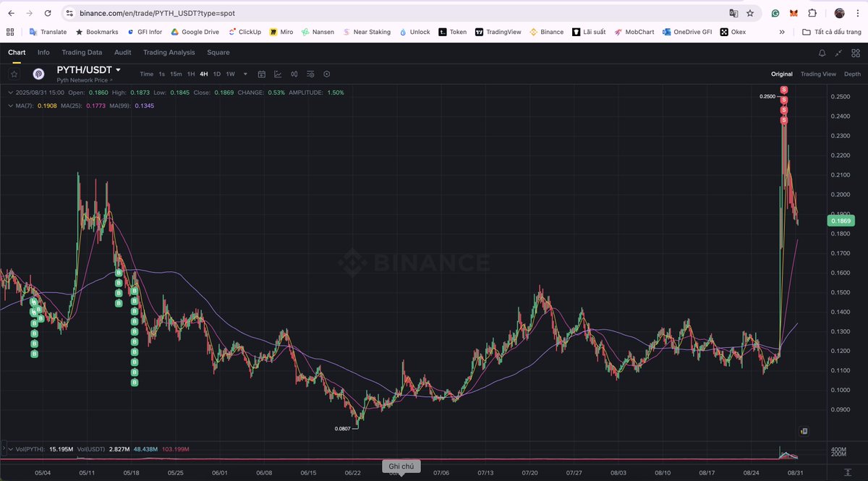The width and height of the screenshot is (868, 481).
Task: Select the Time line-chart interval
Action: click(x=147, y=74)
